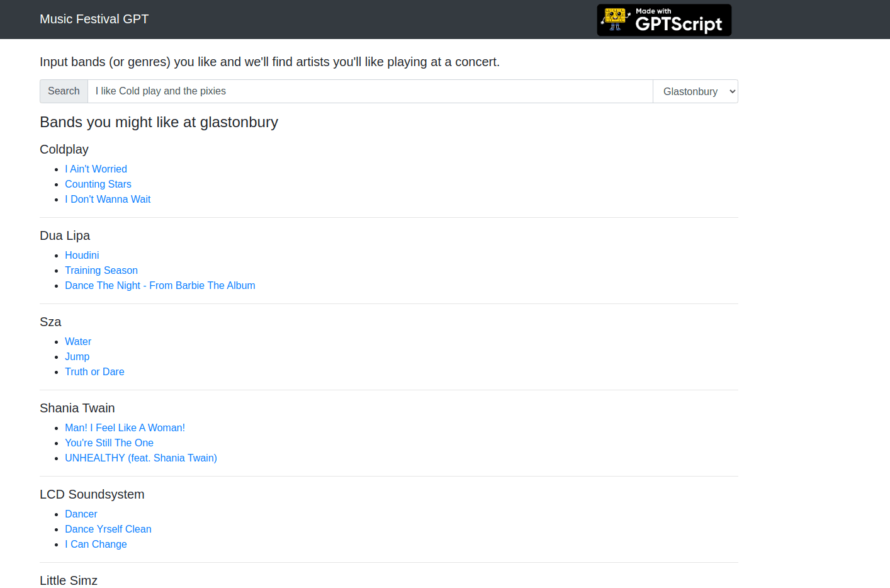Select the LCD Soundsystem artist heading

92,494
